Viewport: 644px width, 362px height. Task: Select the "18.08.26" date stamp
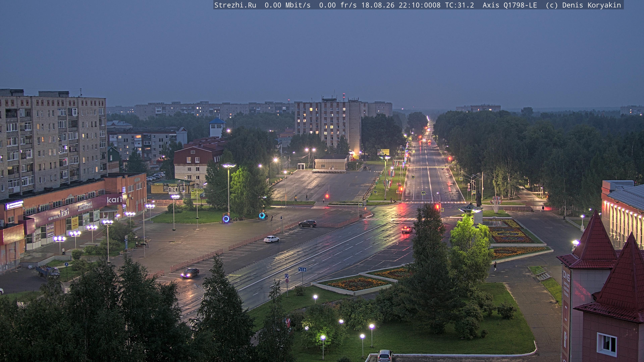(378, 5)
